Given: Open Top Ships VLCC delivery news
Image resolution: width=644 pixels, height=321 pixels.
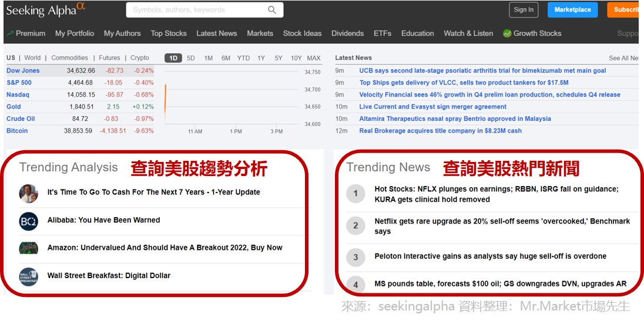Looking at the screenshot, I should point(464,82).
